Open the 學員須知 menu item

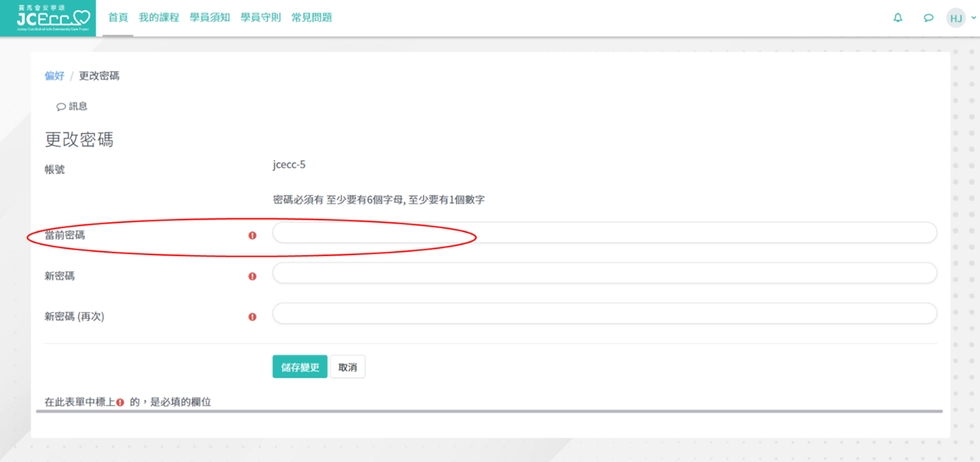pos(209,18)
